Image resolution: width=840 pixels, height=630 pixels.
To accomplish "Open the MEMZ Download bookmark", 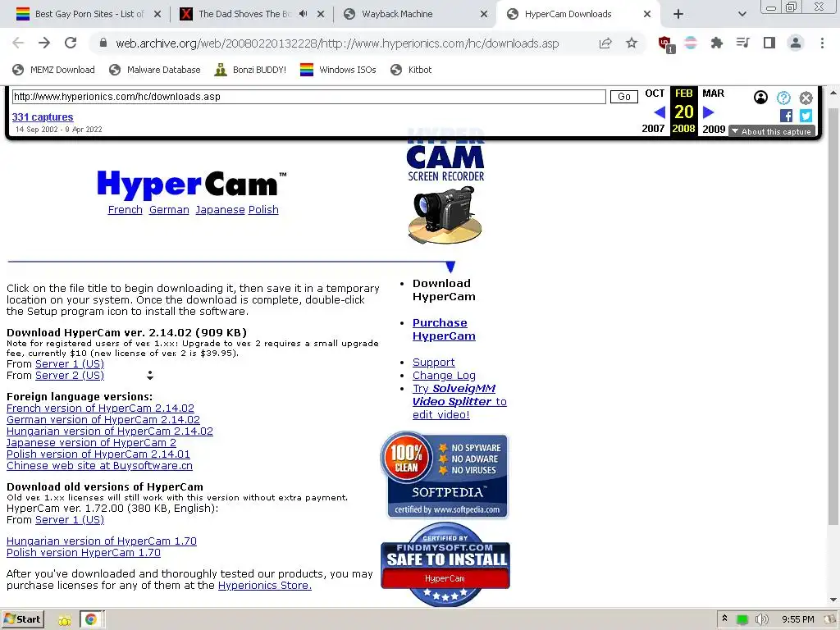I will coord(53,70).
